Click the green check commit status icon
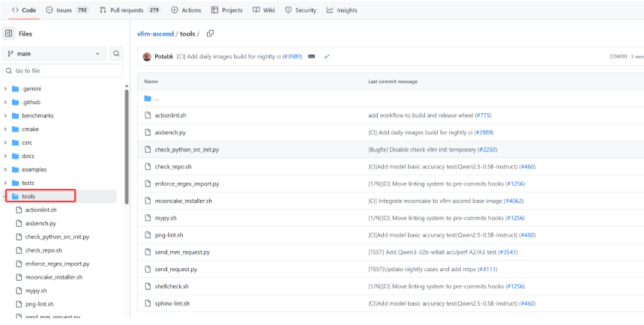Image resolution: width=644 pixels, height=325 pixels. tap(327, 56)
